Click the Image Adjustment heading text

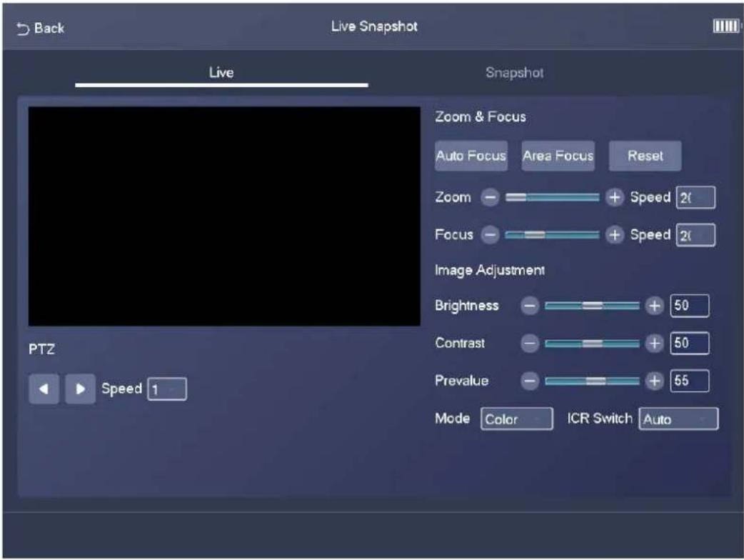pyautogui.click(x=490, y=271)
